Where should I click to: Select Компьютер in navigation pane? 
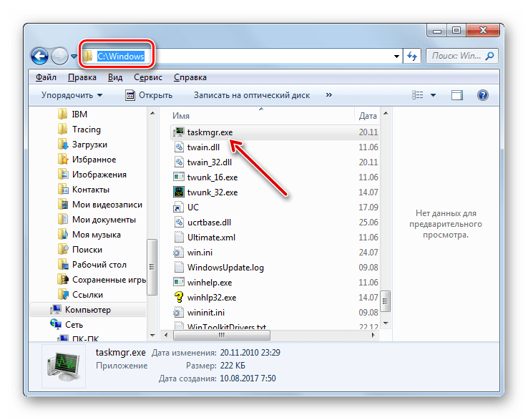coord(88,310)
